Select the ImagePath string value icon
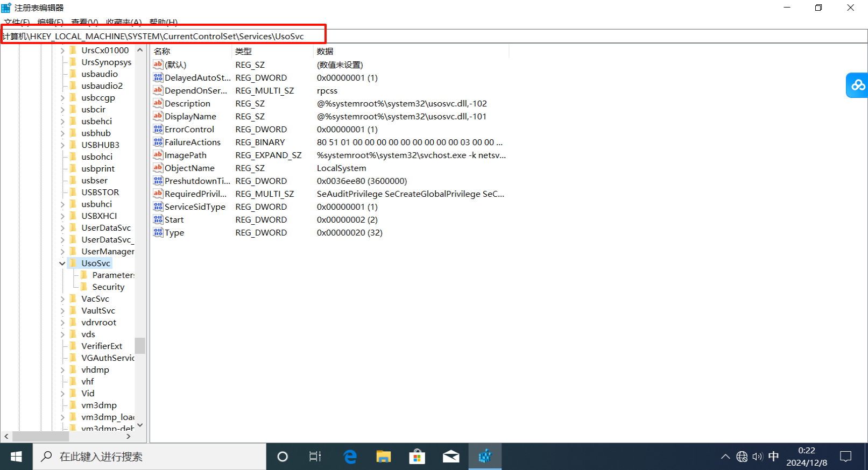 (x=158, y=155)
